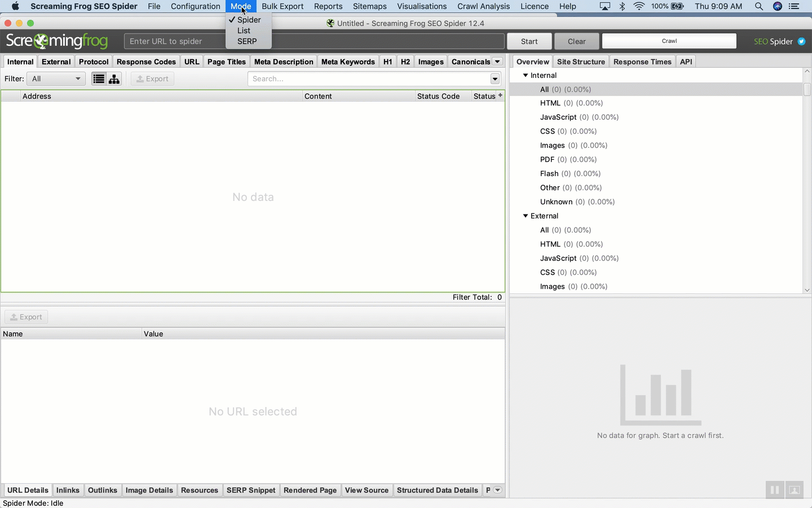Open the Filter All dropdown
The width and height of the screenshot is (812, 508).
coord(56,78)
